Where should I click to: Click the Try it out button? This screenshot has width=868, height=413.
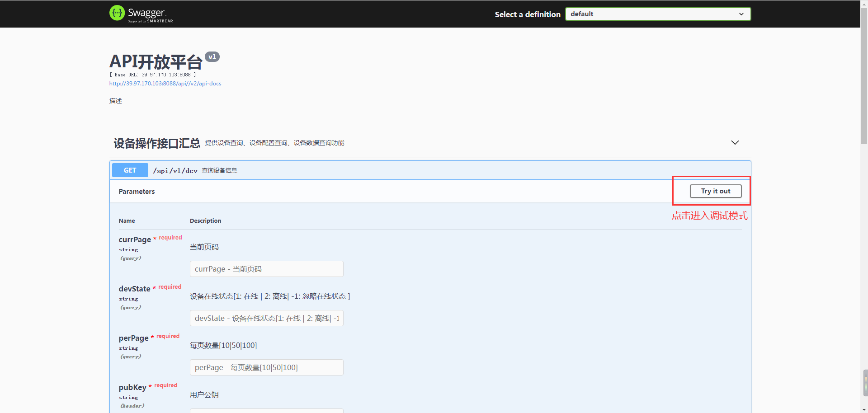pyautogui.click(x=716, y=191)
